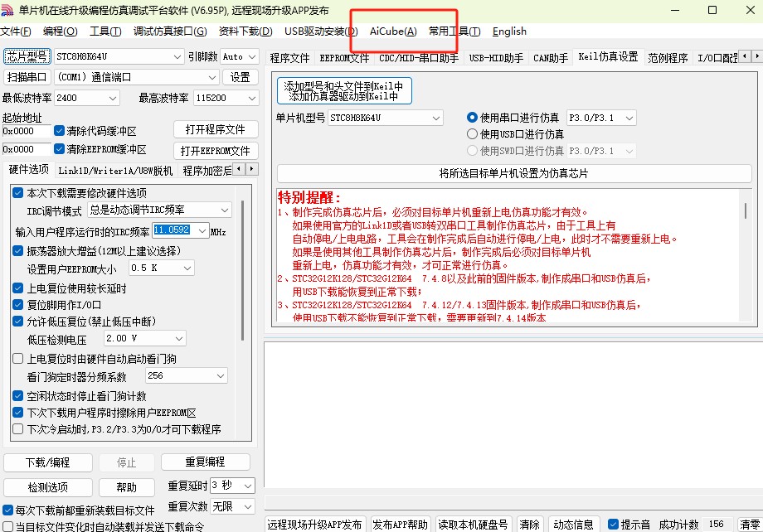Uncheck 本次下载需要修改硬件选项
763x532 pixels.
pyautogui.click(x=18, y=192)
